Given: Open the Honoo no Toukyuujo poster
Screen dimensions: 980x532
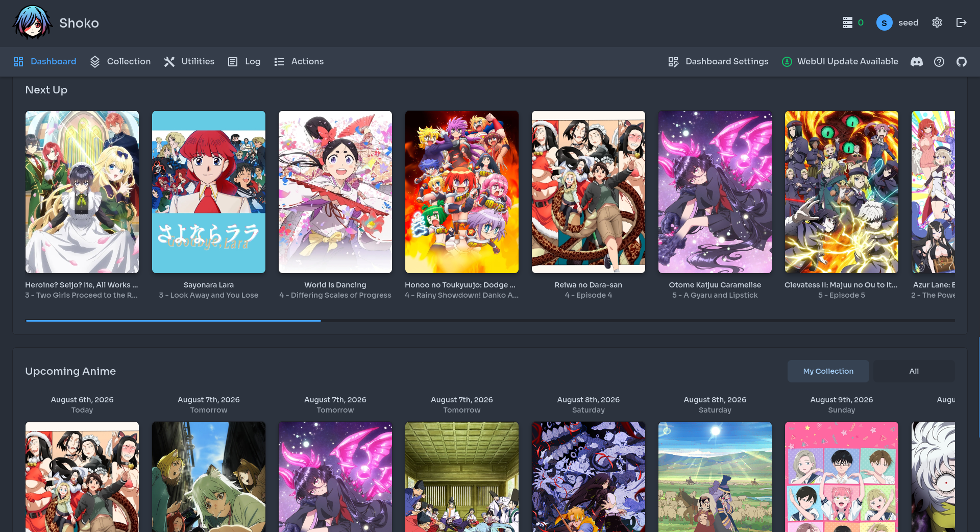Looking at the screenshot, I should (x=462, y=192).
